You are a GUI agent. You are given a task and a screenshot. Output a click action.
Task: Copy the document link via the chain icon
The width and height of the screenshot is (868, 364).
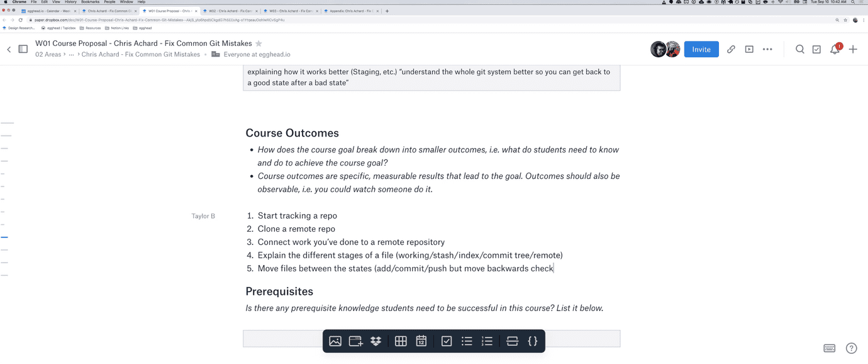tap(731, 48)
